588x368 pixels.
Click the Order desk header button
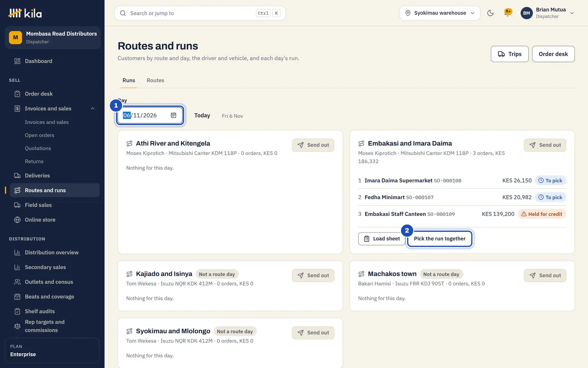click(x=553, y=54)
